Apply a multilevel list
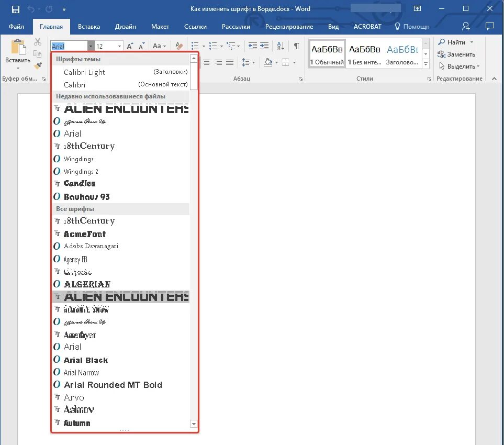 click(231, 46)
